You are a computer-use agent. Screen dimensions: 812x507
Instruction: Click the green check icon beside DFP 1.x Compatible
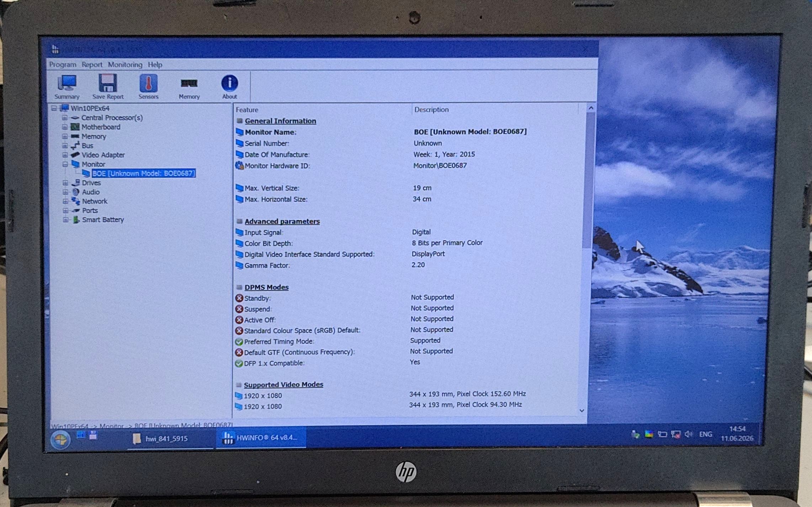pyautogui.click(x=239, y=363)
